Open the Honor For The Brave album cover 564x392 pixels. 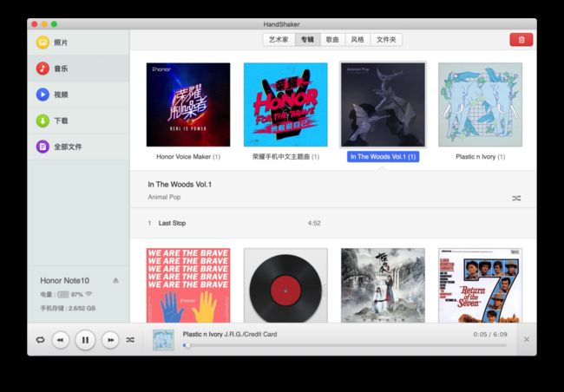coord(285,105)
